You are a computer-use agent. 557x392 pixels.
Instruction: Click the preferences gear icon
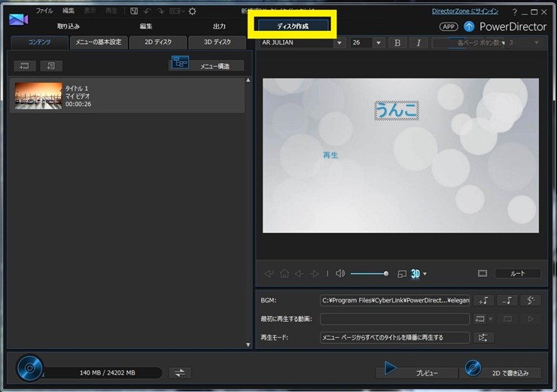pyautogui.click(x=192, y=11)
